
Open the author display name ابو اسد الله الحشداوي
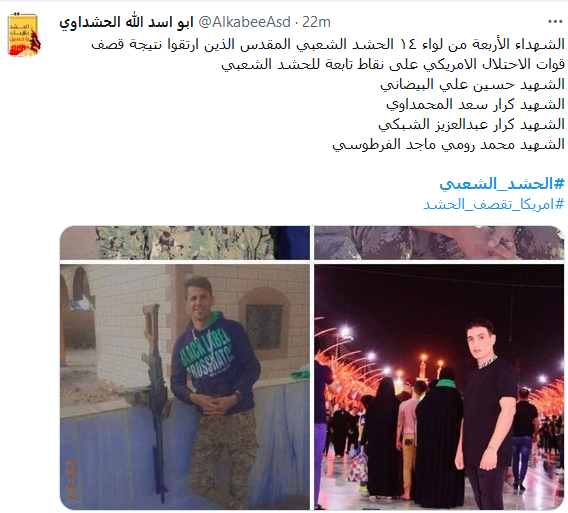tap(126, 22)
